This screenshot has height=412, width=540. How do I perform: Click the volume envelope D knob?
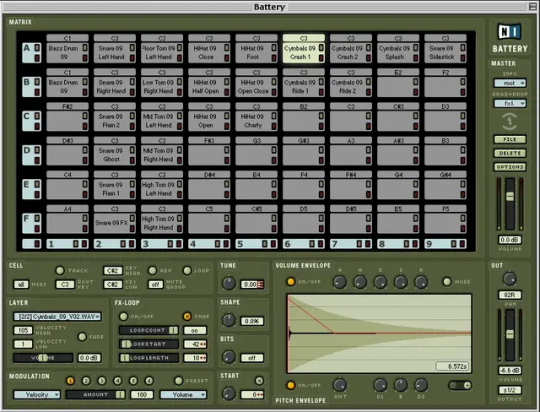pos(381,282)
